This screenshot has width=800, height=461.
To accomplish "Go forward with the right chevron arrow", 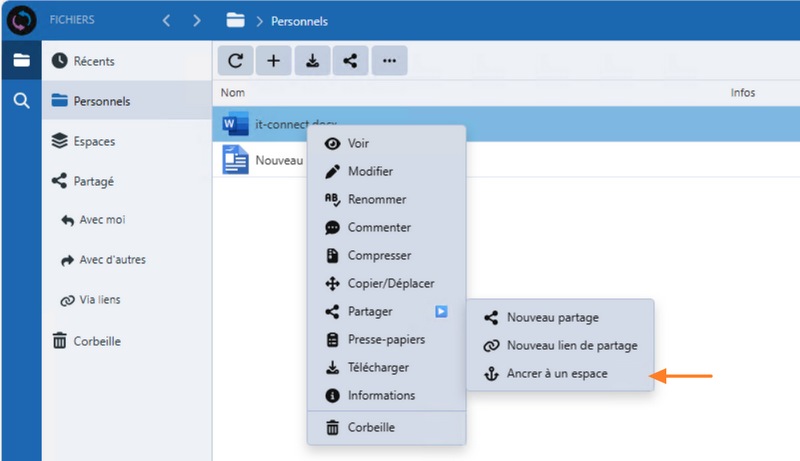I will (197, 20).
